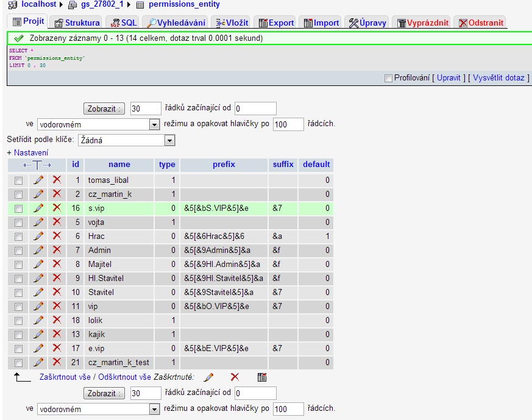This screenshot has height=420, width=532.
Task: Open the Export tab
Action: tap(275, 23)
